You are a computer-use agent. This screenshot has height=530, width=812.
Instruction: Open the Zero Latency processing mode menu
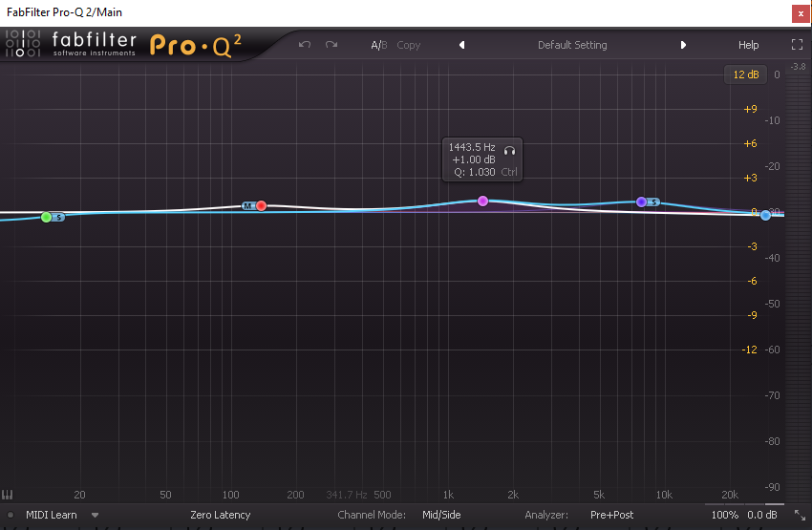coord(220,515)
